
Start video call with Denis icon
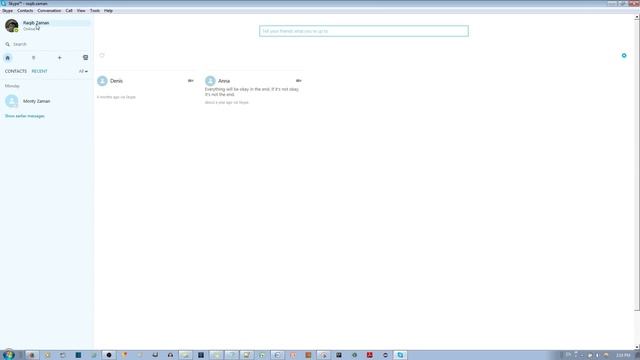pyautogui.click(x=191, y=81)
